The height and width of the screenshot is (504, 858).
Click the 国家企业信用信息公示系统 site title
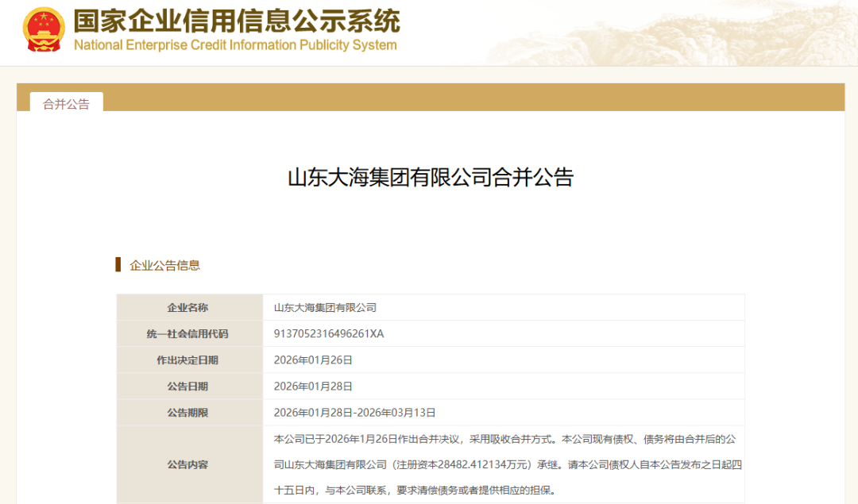coord(237,20)
